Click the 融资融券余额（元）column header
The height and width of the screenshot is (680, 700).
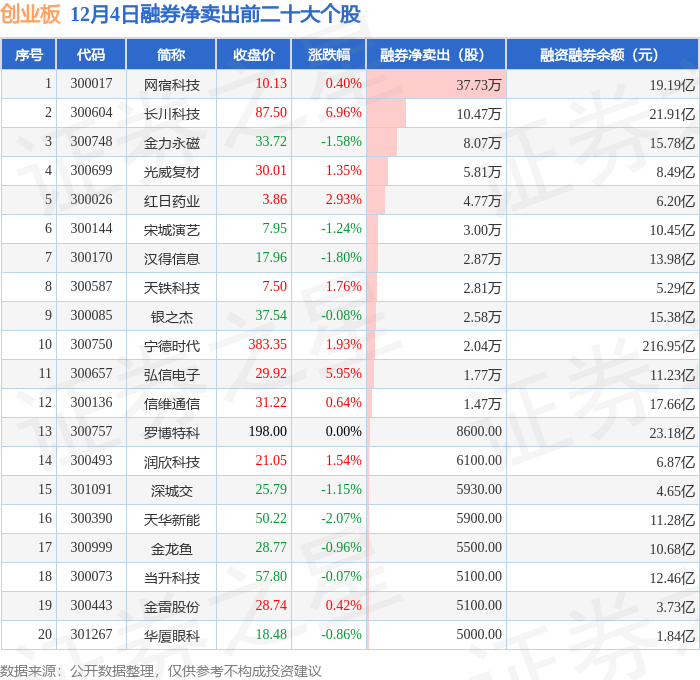602,54
